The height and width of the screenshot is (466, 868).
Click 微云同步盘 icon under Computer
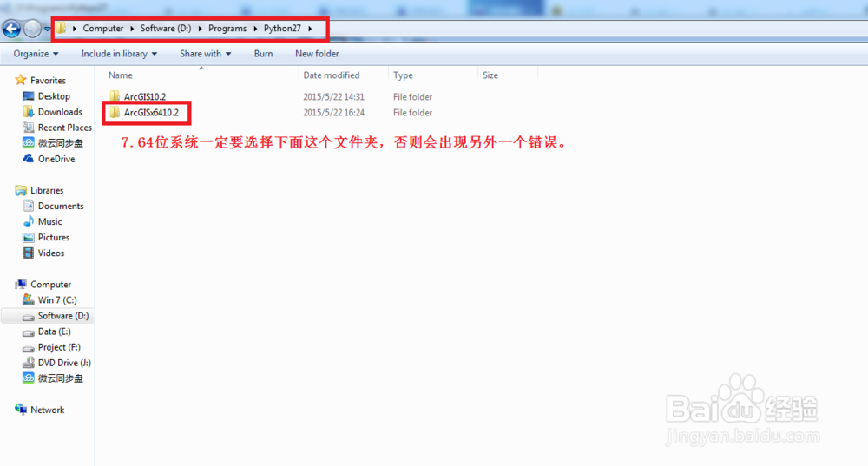point(29,378)
